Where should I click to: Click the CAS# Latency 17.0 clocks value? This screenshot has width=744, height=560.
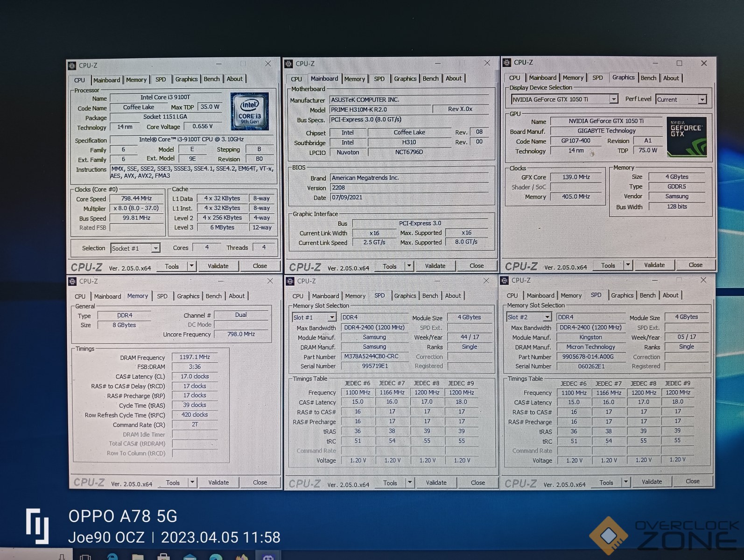(x=195, y=376)
